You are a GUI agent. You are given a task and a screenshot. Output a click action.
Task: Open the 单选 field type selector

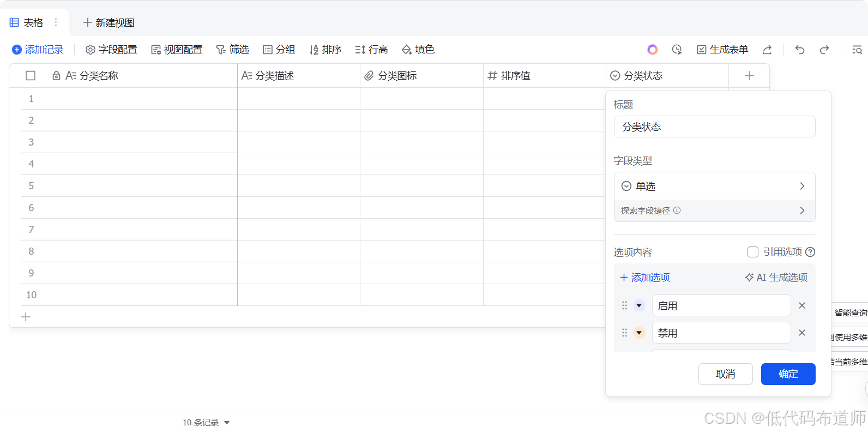tap(714, 186)
